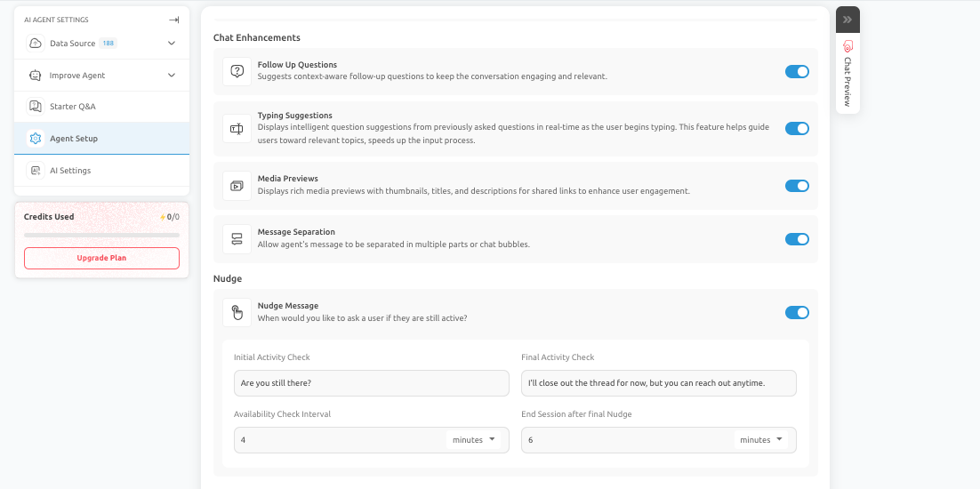Expand the Improve Agent section
Screen dimensions: 980x489
(x=172, y=76)
